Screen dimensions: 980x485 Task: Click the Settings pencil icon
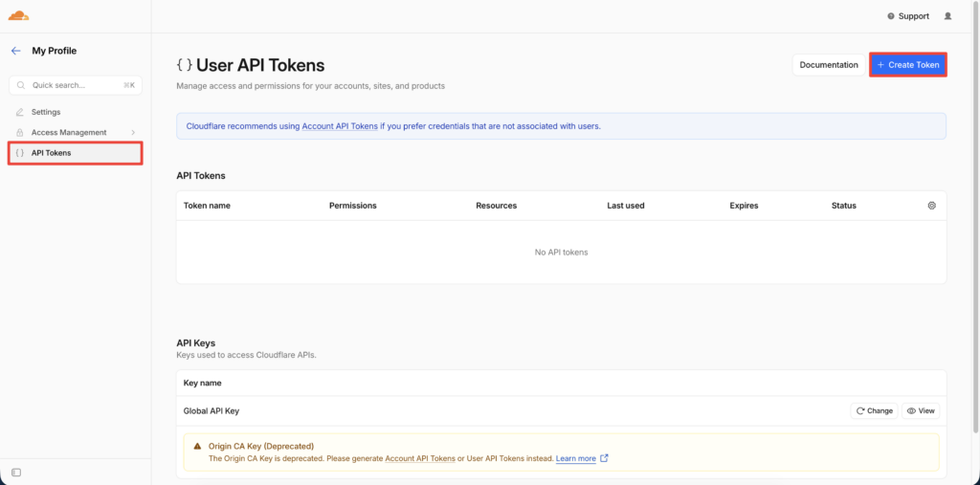pyautogui.click(x=20, y=113)
